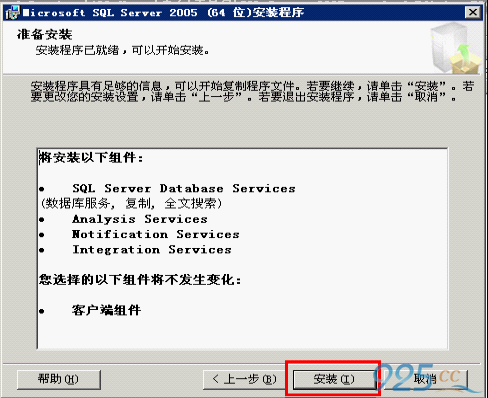Cancel setup with the 取消 button
The image size is (488, 398).
(425, 379)
